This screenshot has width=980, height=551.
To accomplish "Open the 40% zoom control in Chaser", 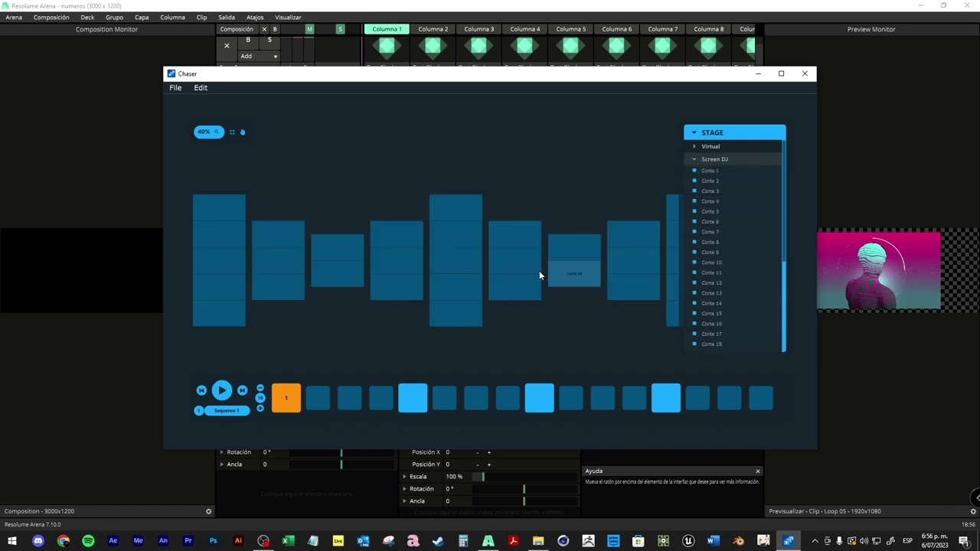I will click(208, 132).
